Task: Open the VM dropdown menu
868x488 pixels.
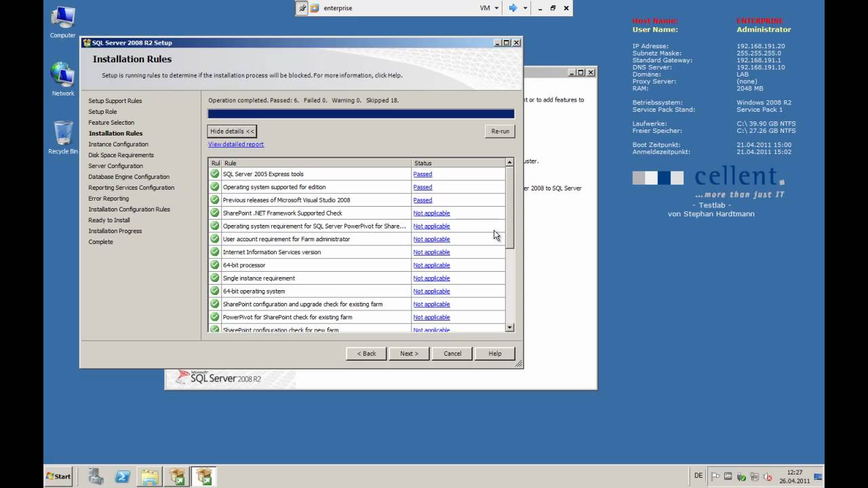Action: pyautogui.click(x=490, y=8)
